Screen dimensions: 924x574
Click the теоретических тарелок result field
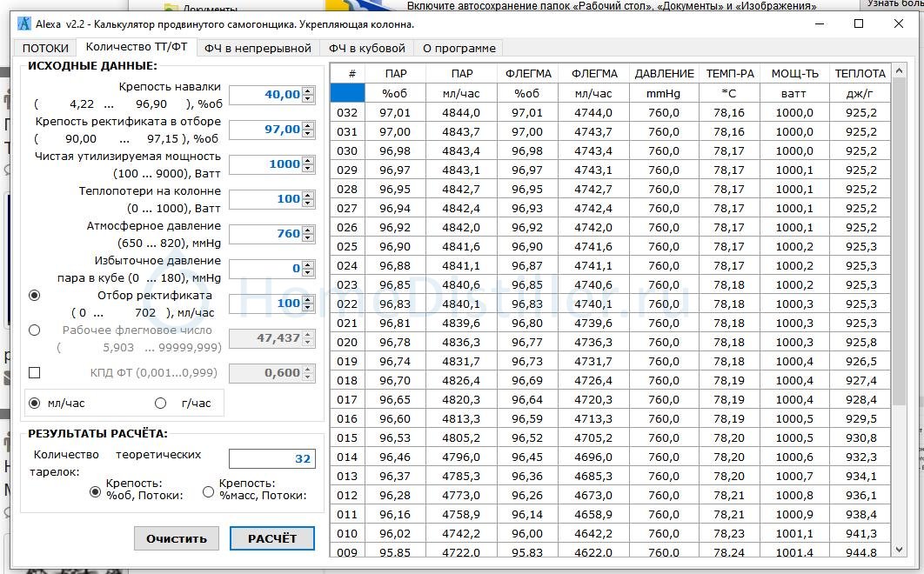(272, 458)
